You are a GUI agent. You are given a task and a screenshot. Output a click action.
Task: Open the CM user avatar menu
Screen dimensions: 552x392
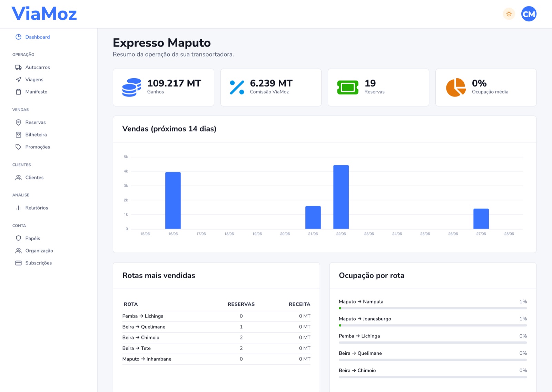(529, 14)
